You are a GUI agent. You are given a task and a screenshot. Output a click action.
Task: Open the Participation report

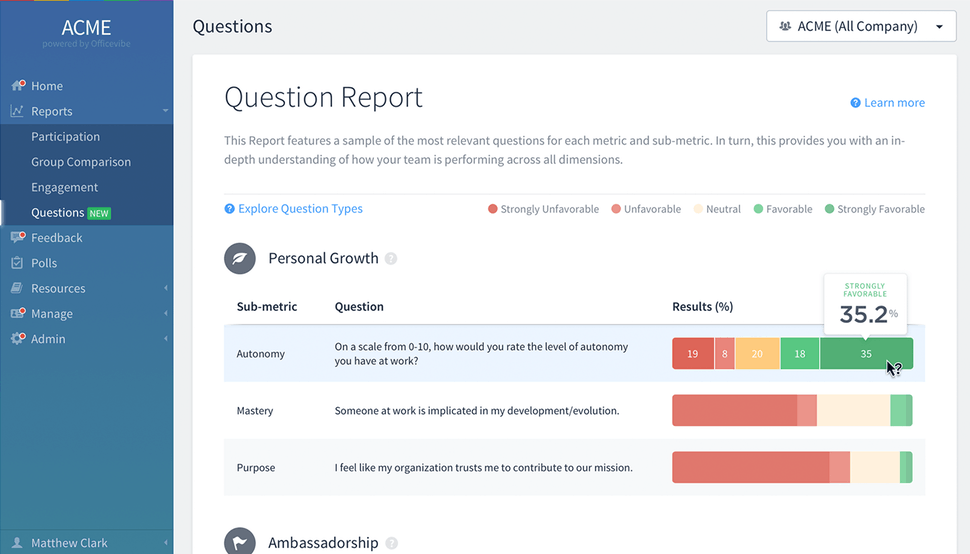pyautogui.click(x=65, y=137)
